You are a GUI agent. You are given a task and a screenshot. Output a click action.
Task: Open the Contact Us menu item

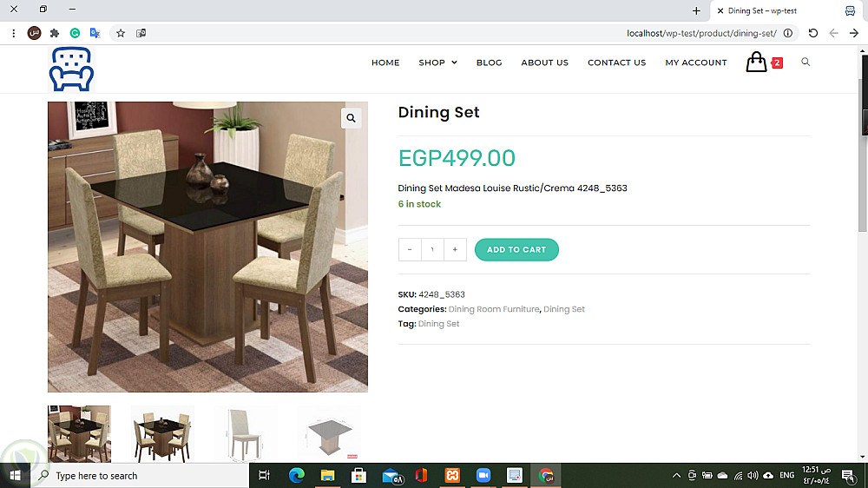click(616, 63)
